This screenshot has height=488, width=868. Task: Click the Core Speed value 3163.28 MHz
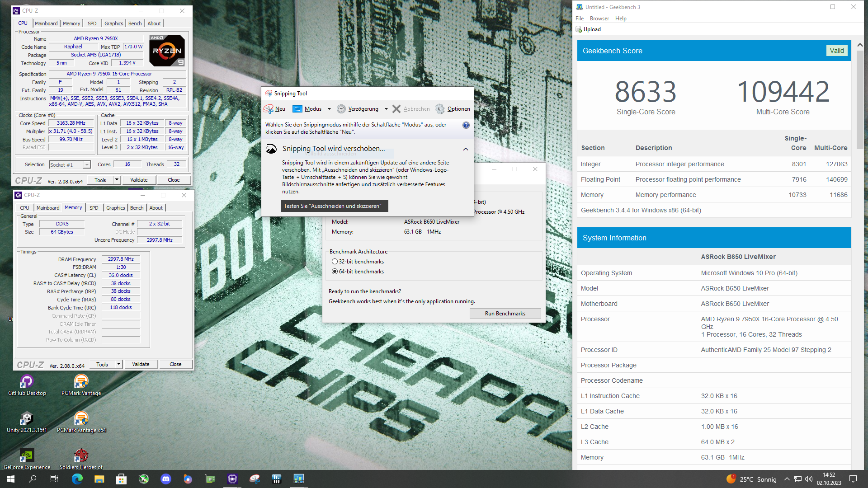click(x=71, y=123)
